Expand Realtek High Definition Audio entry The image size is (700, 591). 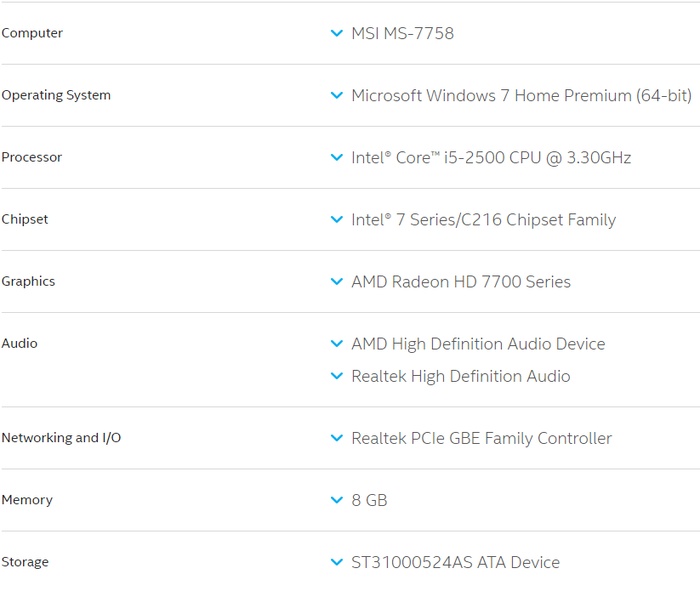pos(337,376)
